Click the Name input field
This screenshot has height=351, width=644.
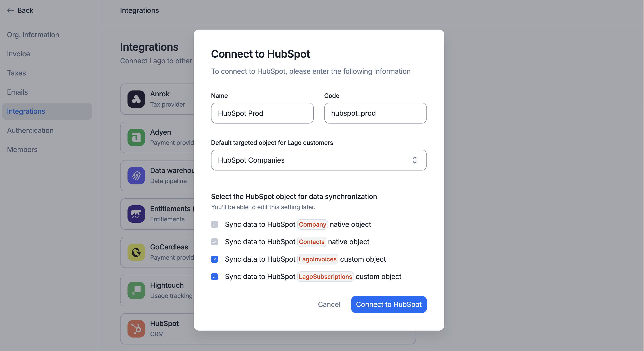[262, 113]
